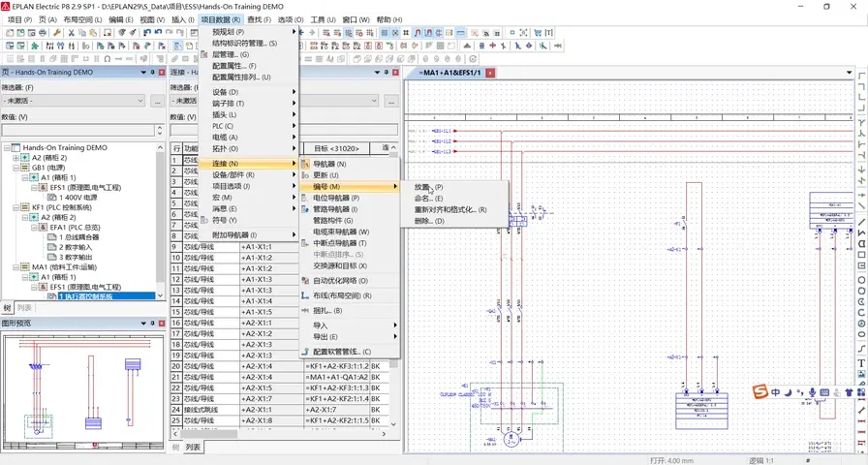Click the first magnet snap icon
Screen dimensions: 868x465
(x=418, y=33)
